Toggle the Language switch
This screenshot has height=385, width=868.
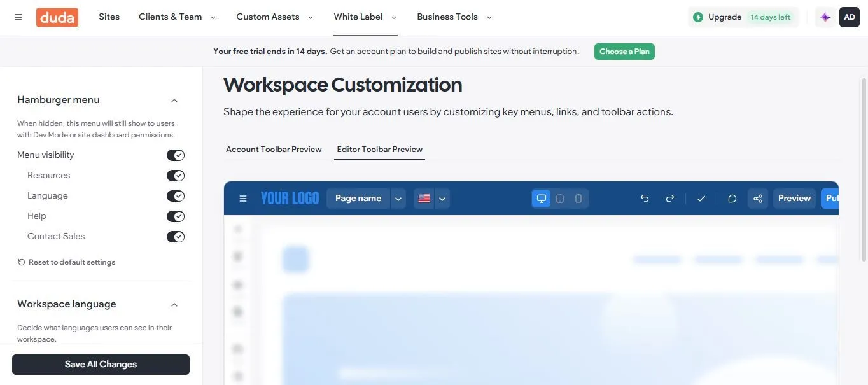(176, 196)
